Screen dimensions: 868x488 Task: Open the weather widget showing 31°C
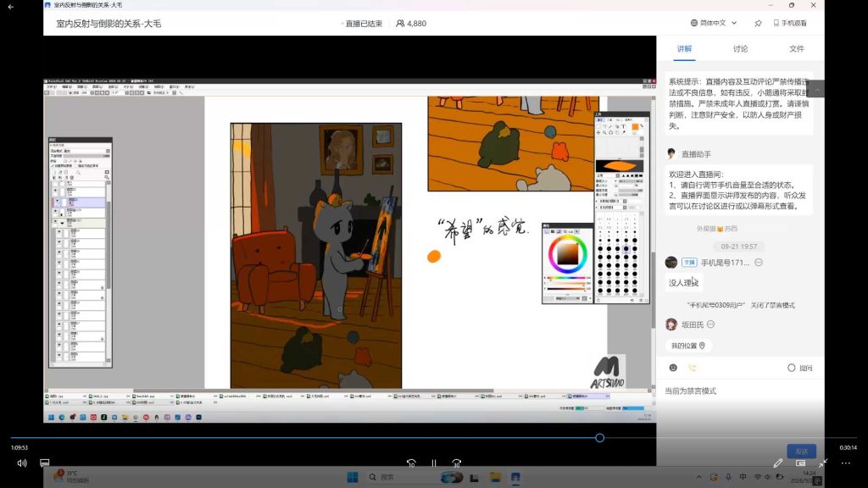pos(71,476)
